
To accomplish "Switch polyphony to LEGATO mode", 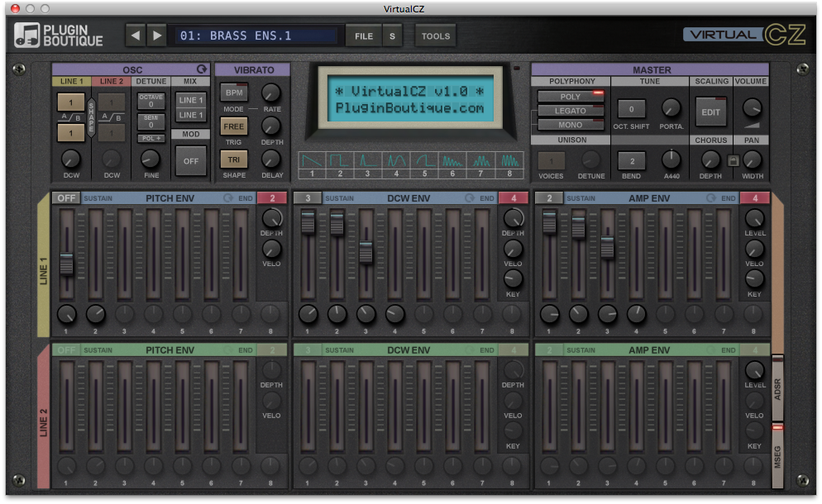I will (571, 111).
